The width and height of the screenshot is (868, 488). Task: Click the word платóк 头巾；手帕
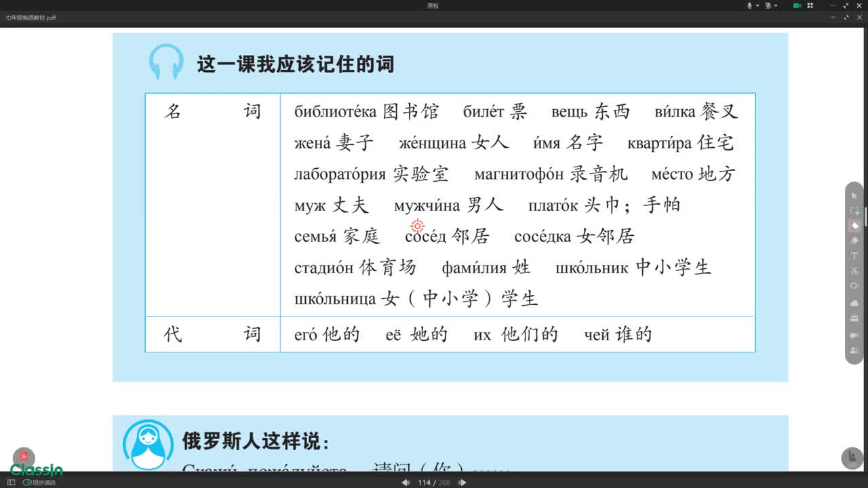(x=604, y=205)
